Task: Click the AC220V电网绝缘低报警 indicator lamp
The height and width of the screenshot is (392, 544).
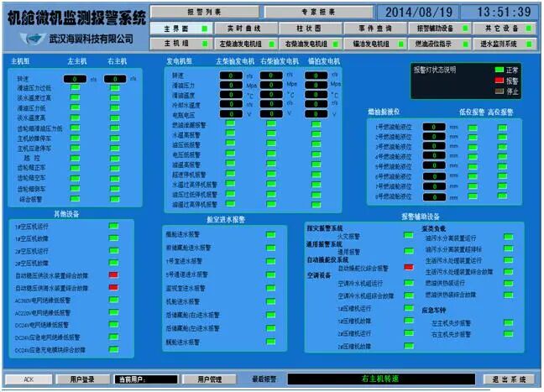Action: coord(113,312)
